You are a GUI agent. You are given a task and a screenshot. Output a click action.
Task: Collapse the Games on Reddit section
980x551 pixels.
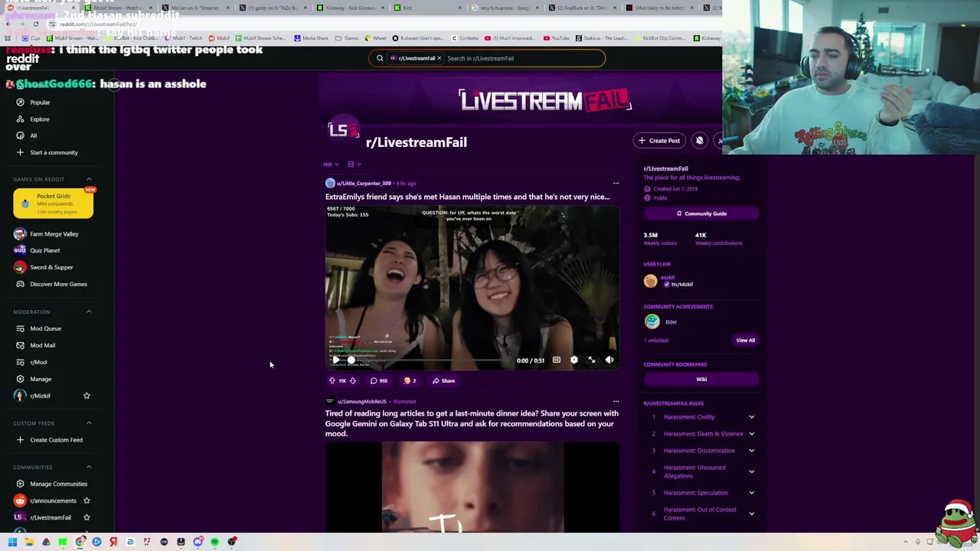coord(89,179)
